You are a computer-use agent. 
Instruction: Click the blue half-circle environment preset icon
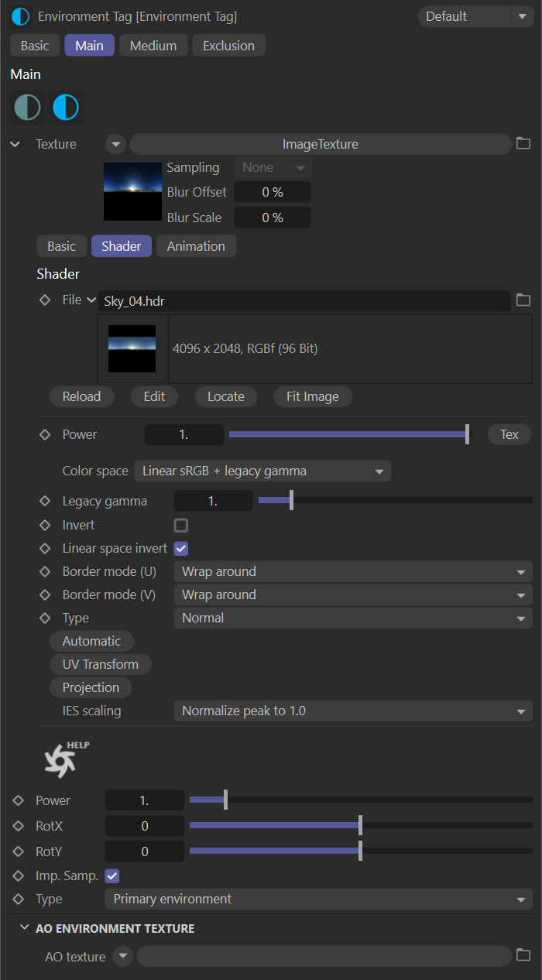(66, 108)
